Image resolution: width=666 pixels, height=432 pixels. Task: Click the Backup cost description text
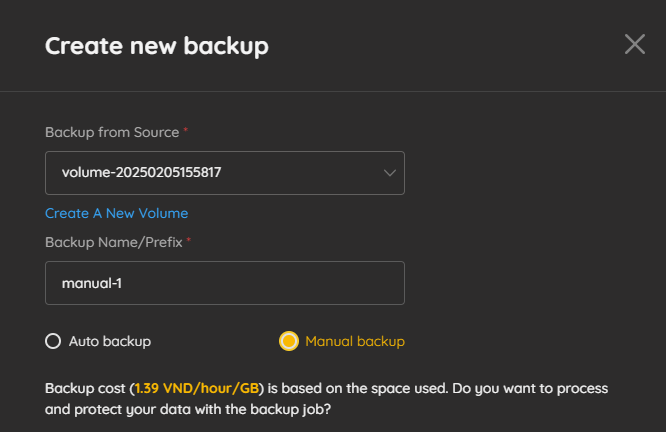326,399
